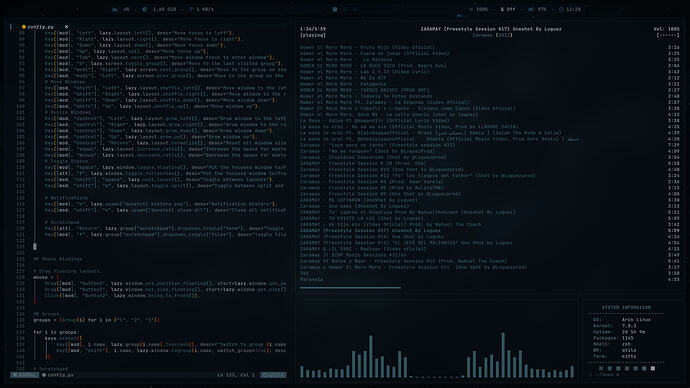The image size is (690, 388).
Task: Select track Patagonia
Action: pos(343,84)
